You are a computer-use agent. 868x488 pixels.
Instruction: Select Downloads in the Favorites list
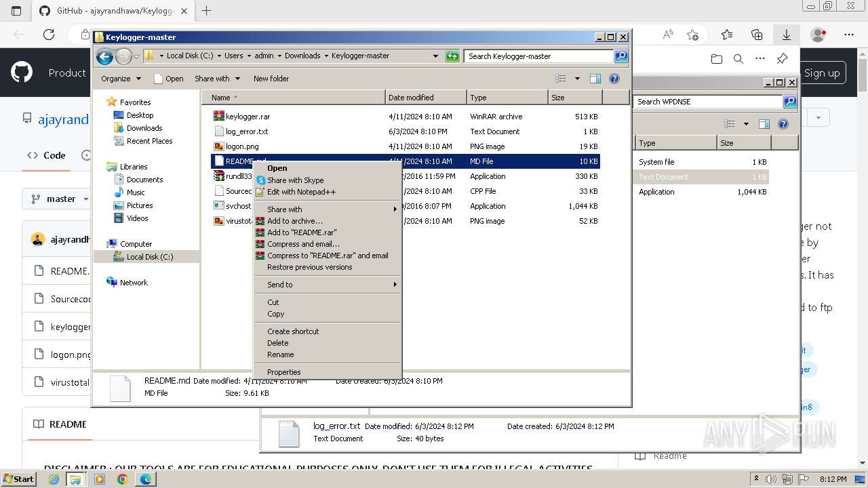click(x=144, y=128)
